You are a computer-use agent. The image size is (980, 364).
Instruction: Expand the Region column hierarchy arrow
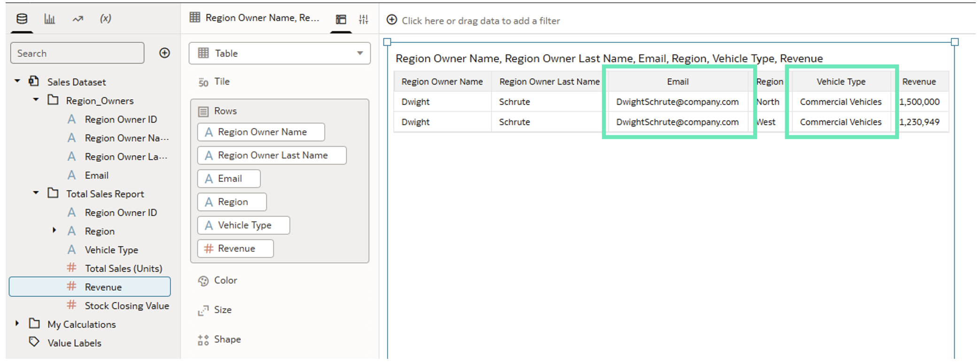click(54, 230)
